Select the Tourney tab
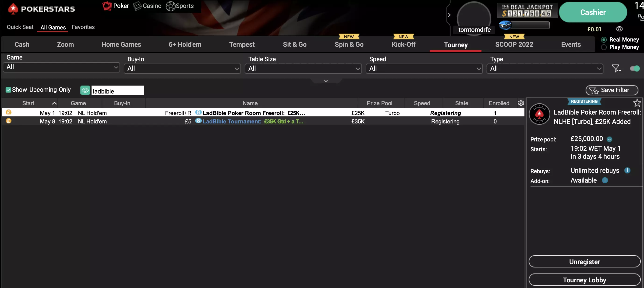The height and width of the screenshot is (288, 644). coord(456,44)
